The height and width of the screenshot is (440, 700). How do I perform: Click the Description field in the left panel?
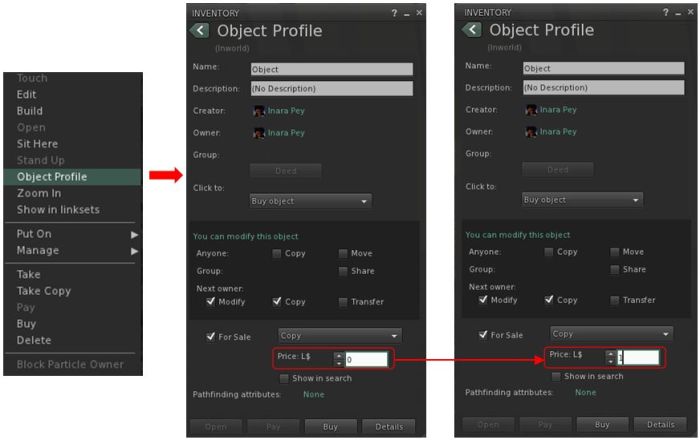point(332,88)
